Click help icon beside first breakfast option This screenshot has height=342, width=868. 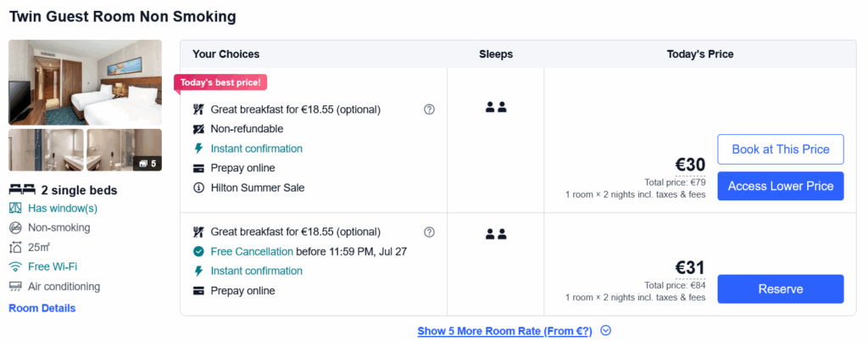(429, 109)
